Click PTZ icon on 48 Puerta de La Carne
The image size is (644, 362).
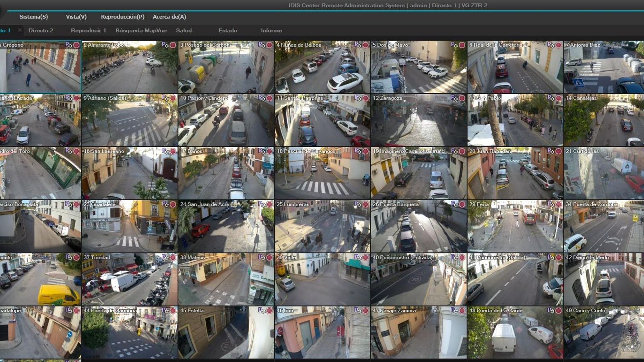point(551,311)
